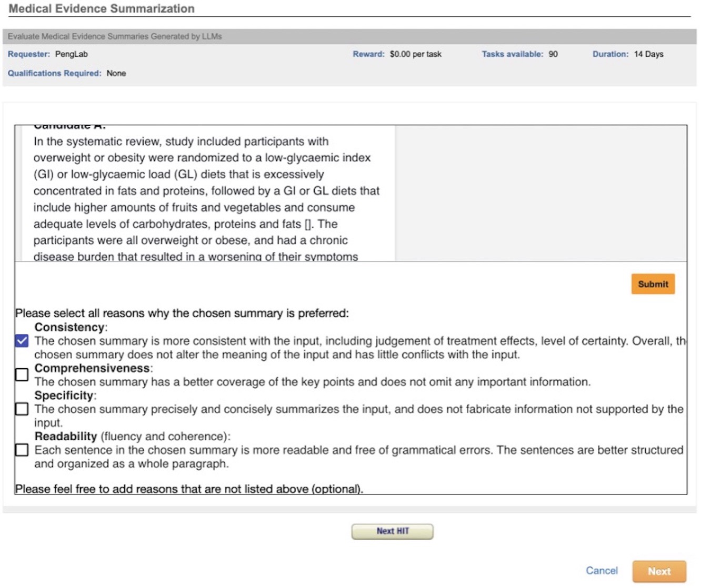Screen dimensions: 701x588
Task: Click the Qualifications Required label
Action: (54, 73)
